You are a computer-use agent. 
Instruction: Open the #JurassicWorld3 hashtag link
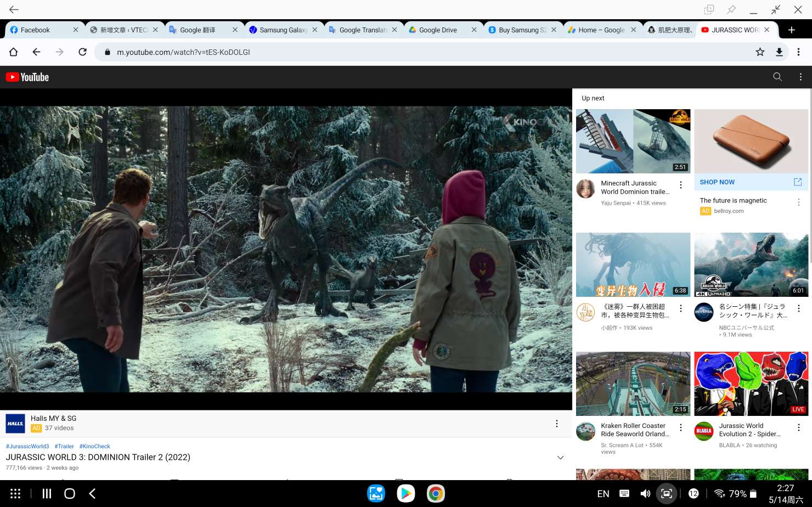pos(27,446)
